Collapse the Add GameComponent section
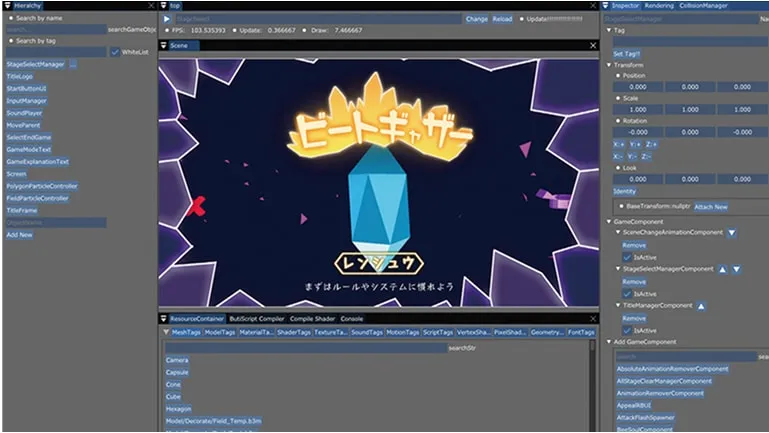 pyautogui.click(x=609, y=342)
